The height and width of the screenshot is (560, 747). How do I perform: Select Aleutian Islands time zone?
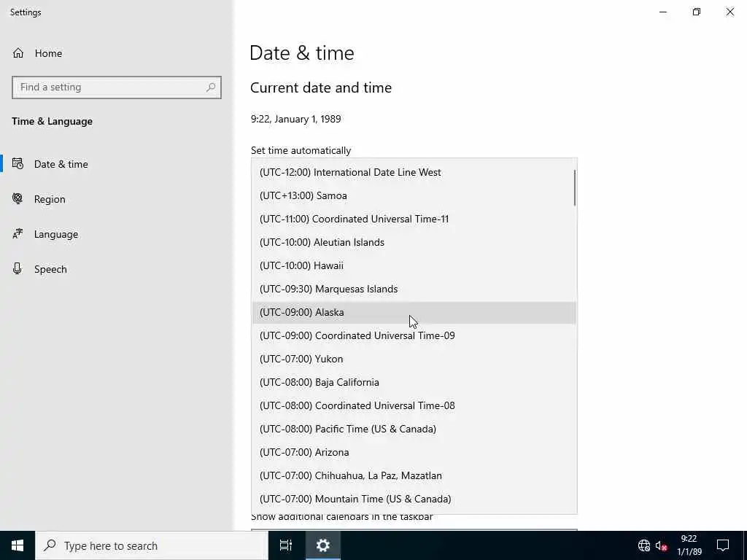pyautogui.click(x=414, y=242)
